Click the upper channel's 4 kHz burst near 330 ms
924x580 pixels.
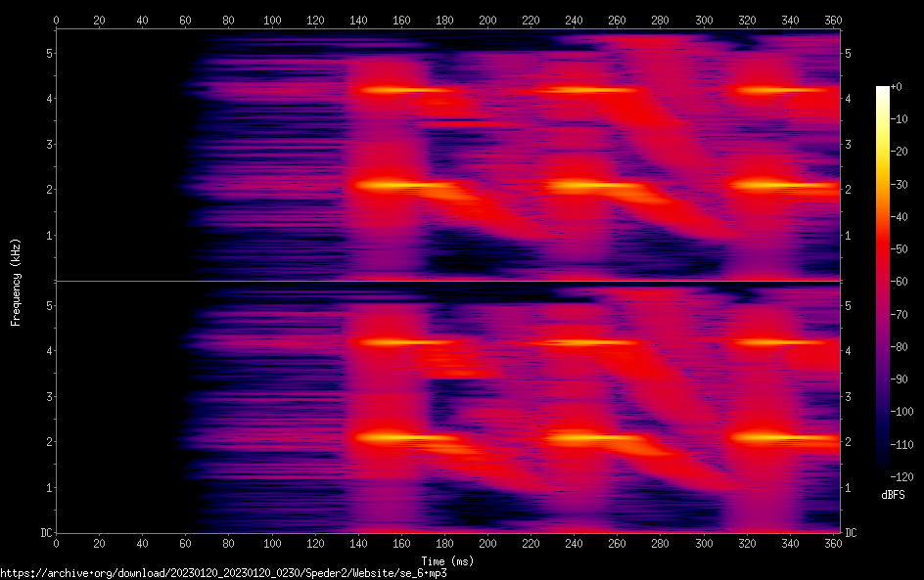[x=768, y=90]
